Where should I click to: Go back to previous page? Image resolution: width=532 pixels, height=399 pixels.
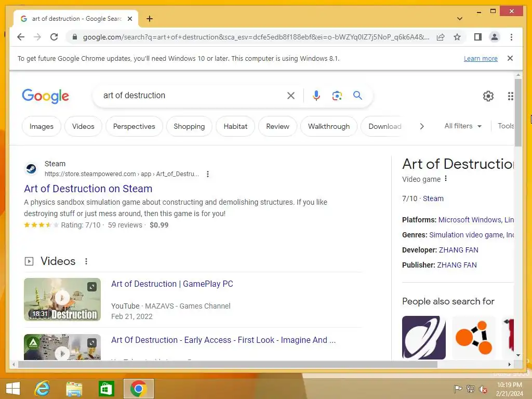coord(21,37)
